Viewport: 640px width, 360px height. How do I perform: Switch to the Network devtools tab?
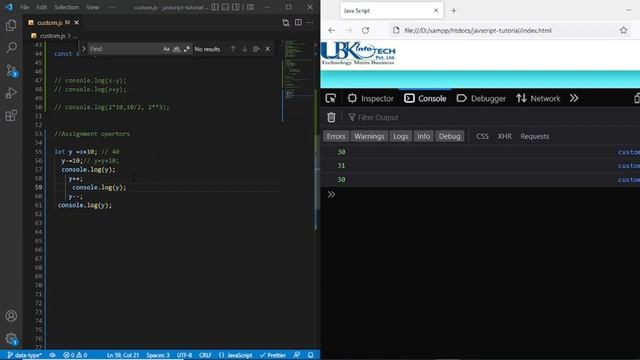click(538, 98)
